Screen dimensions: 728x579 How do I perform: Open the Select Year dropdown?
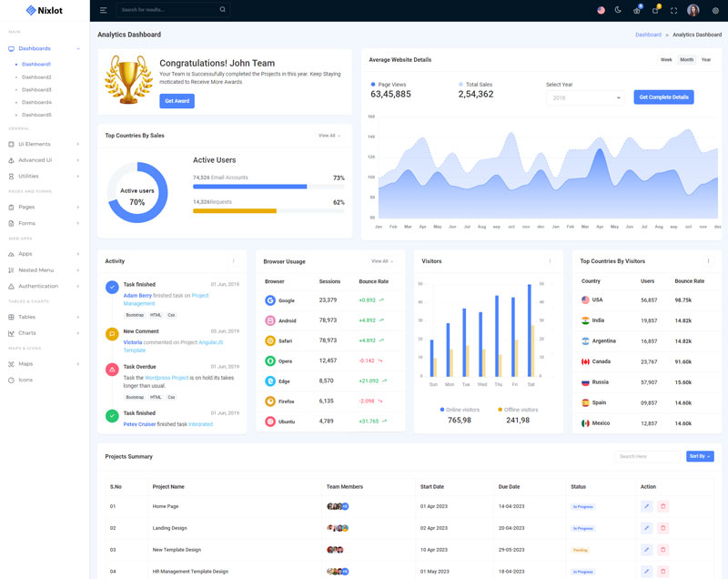point(584,97)
